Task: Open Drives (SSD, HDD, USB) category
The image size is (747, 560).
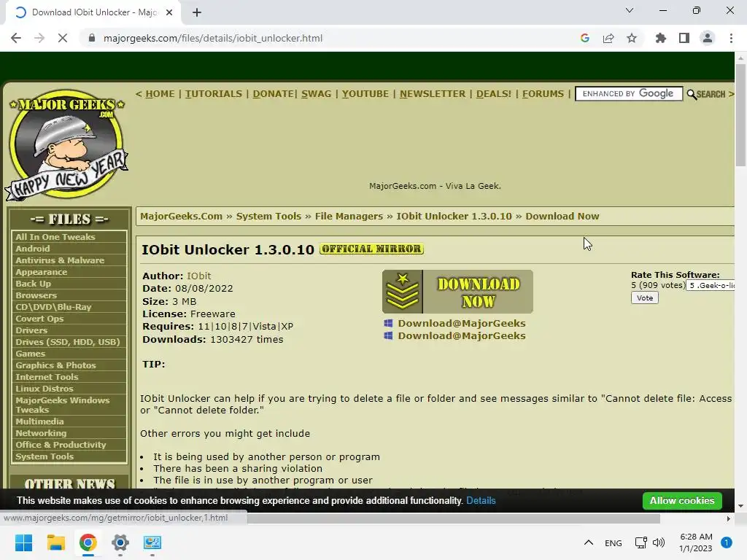Action: click(x=69, y=342)
